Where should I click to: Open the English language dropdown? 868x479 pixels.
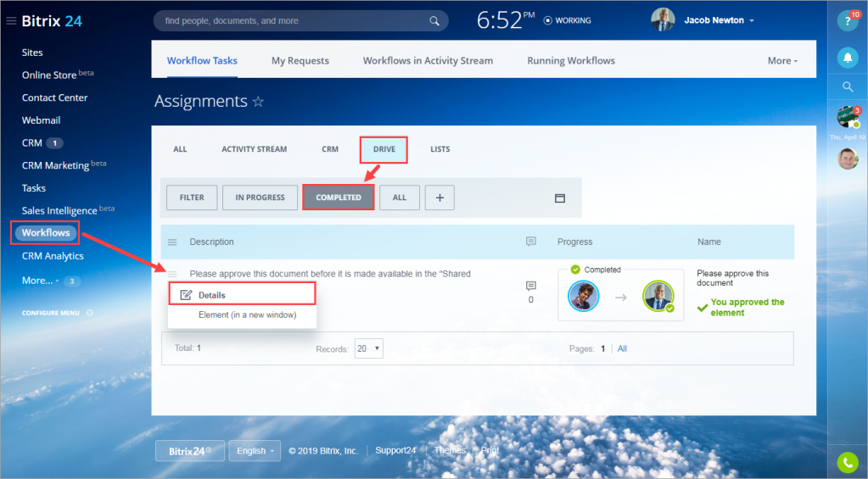coord(255,451)
